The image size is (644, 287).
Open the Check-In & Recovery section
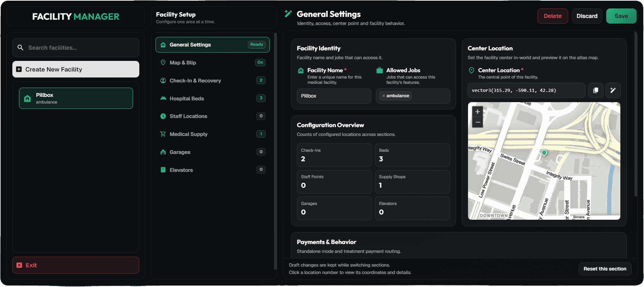pyautogui.click(x=213, y=80)
